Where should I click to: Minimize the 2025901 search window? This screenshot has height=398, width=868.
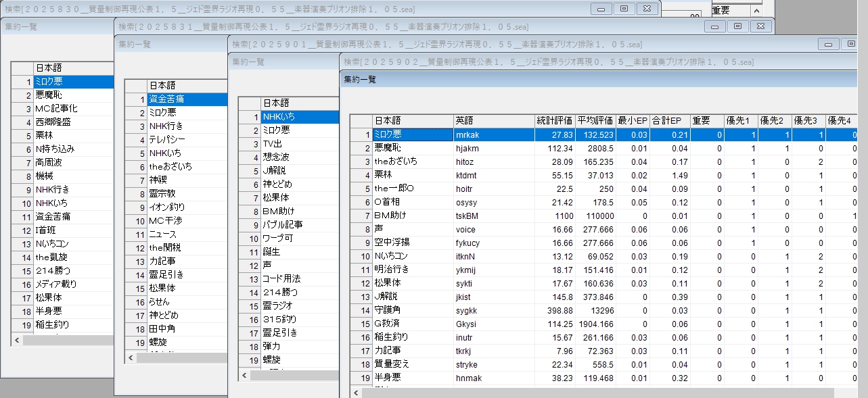[828, 44]
